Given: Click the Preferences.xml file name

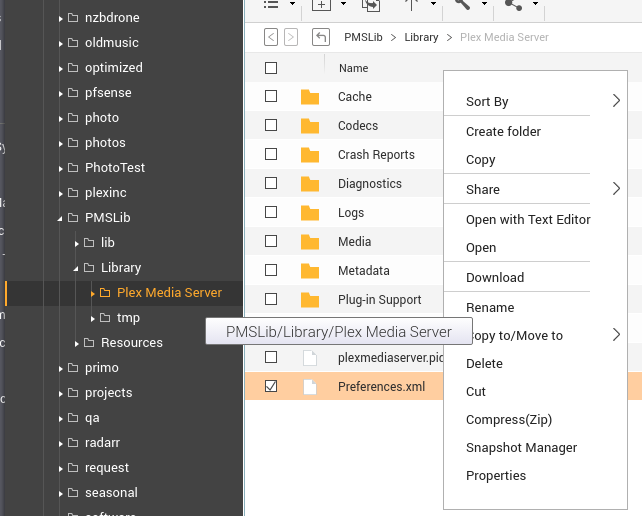Looking at the screenshot, I should (x=382, y=387).
